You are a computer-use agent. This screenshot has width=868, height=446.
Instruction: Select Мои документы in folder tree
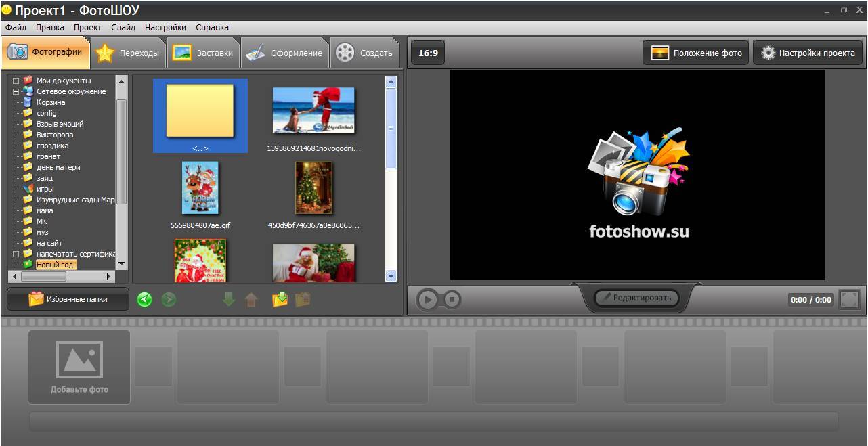[x=63, y=81]
